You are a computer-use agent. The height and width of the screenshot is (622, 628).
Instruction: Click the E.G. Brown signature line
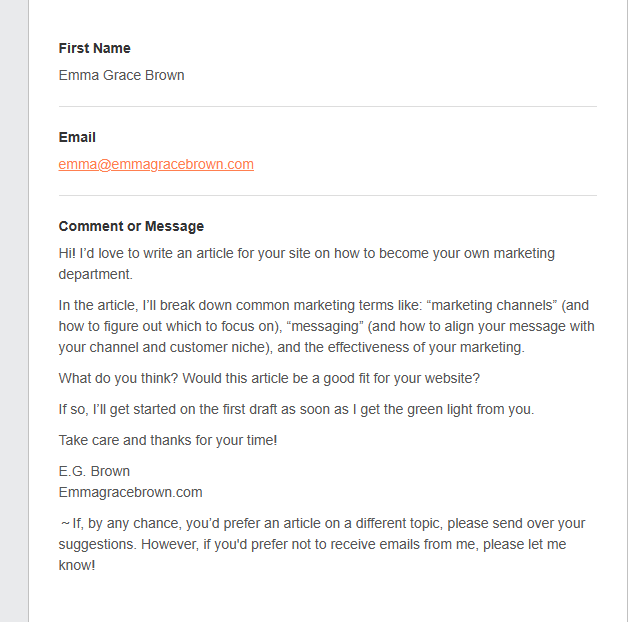pyautogui.click(x=94, y=471)
